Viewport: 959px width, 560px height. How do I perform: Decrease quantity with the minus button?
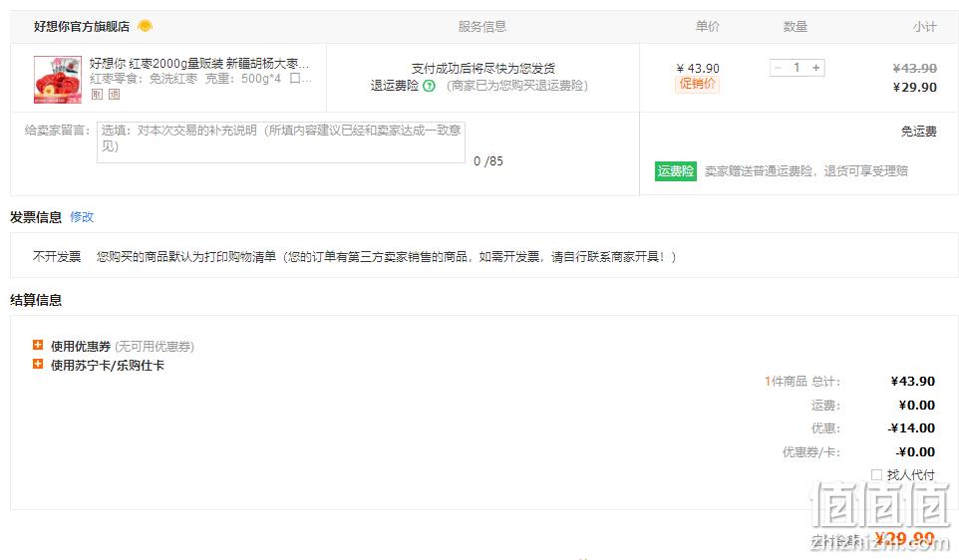pos(778,67)
